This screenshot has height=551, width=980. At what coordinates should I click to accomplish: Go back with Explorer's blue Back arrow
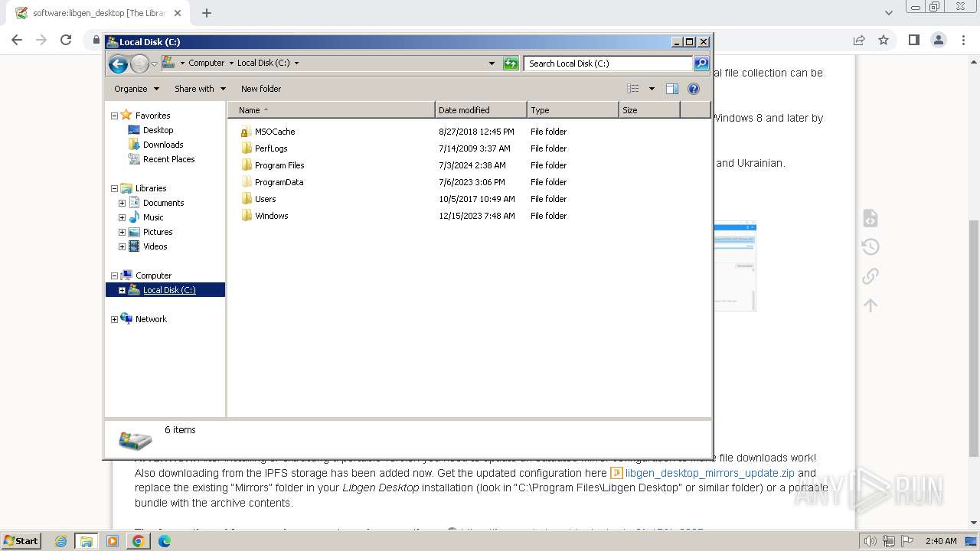pyautogui.click(x=118, y=64)
